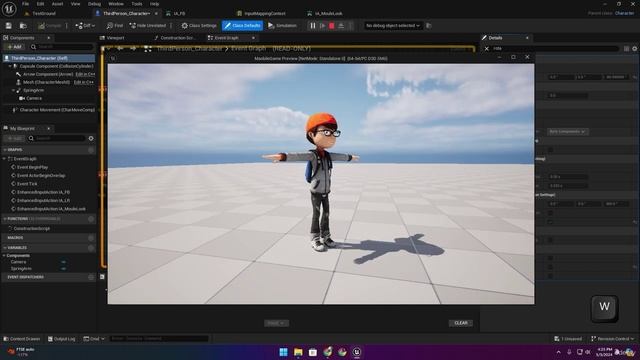Select the Camera component
The height and width of the screenshot is (360, 640).
[x=33, y=98]
